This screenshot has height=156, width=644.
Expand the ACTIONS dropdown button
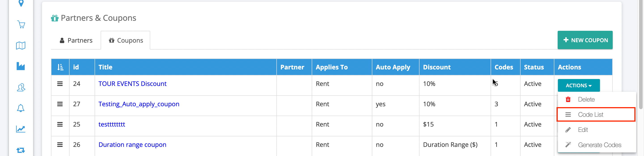click(x=578, y=85)
